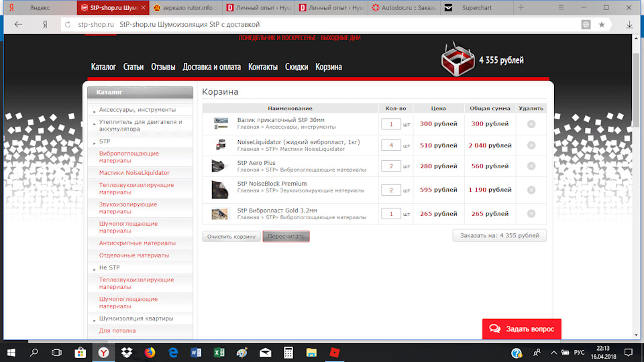Open a new browser tab with plus
This screenshot has height=362, width=644.
pos(521,8)
